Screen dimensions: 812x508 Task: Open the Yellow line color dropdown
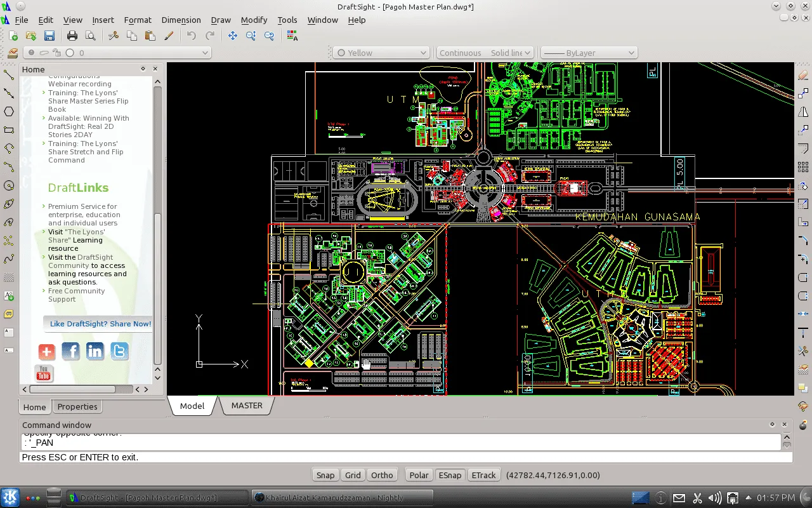tap(382, 53)
